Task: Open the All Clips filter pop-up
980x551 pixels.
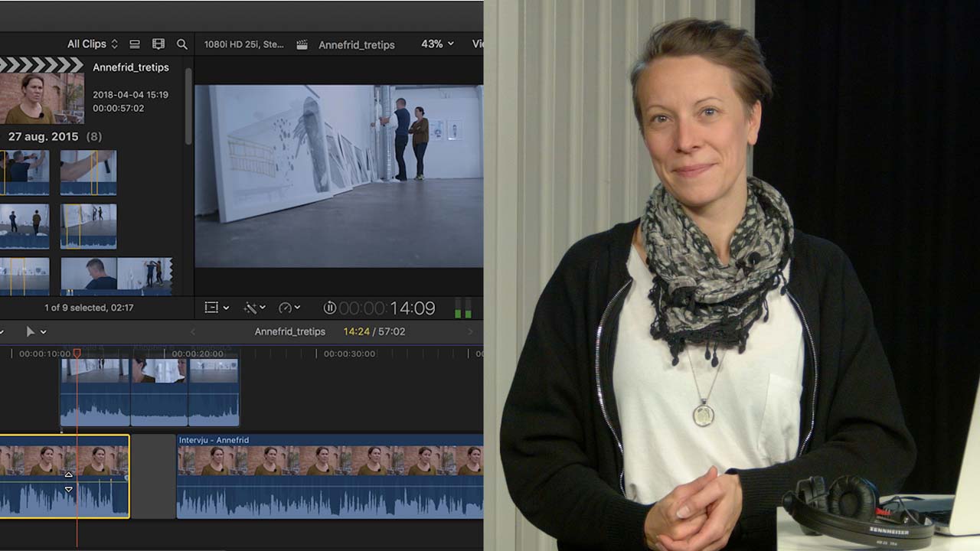Action: (92, 44)
